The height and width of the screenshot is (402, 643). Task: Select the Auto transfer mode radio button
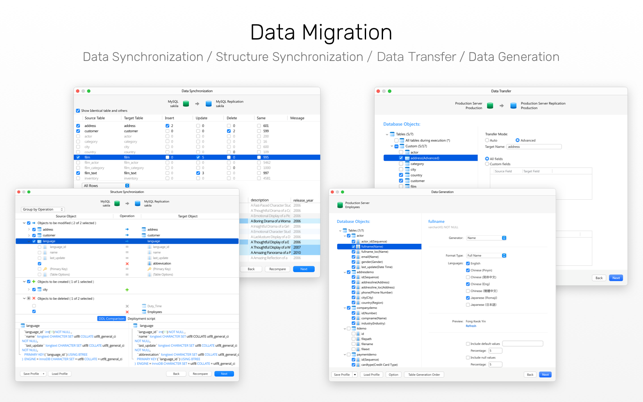(487, 140)
